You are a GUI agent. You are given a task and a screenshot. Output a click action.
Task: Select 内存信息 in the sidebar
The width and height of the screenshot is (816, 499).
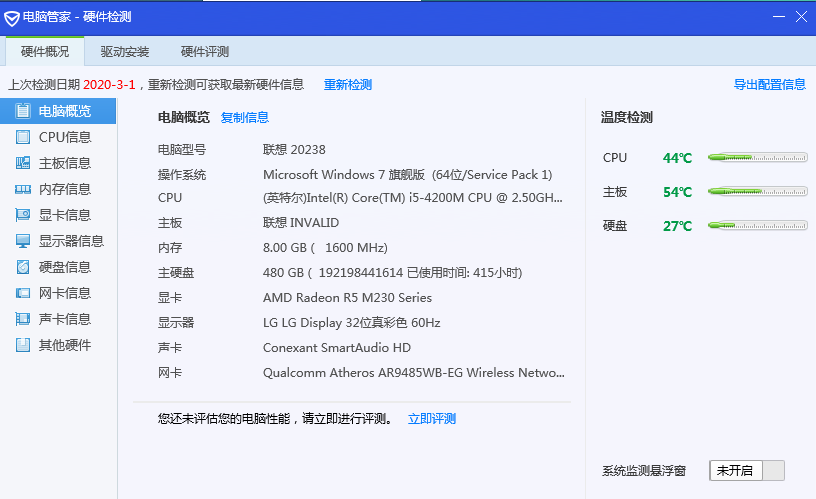(x=58, y=189)
